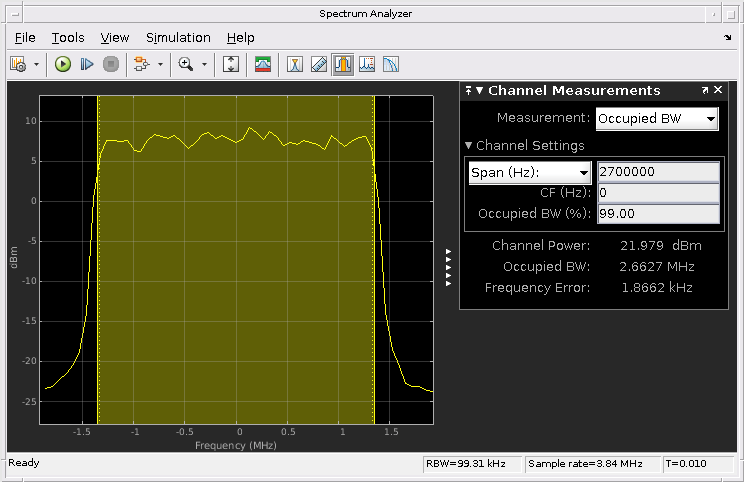Viewport: 744px width, 482px height.
Task: Click the Channel Power value 21.979 dBm
Action: [660, 246]
